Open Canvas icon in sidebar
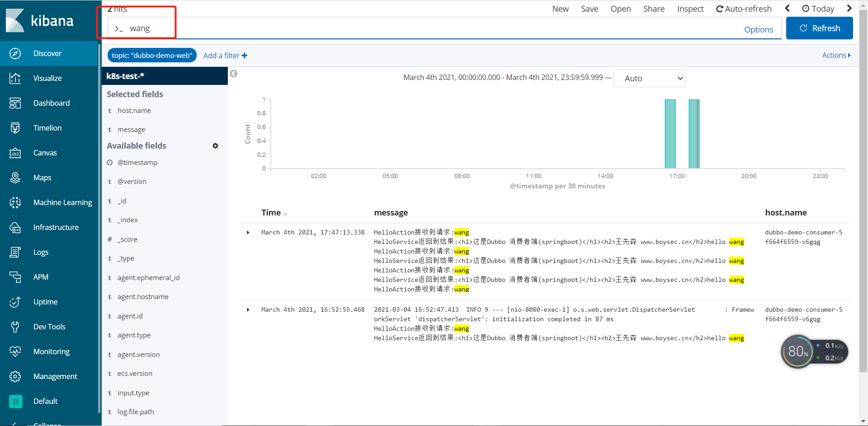 coord(15,153)
